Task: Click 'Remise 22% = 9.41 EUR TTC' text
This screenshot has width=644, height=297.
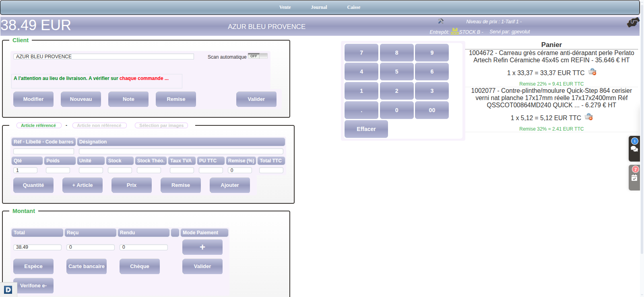Action: [551, 84]
